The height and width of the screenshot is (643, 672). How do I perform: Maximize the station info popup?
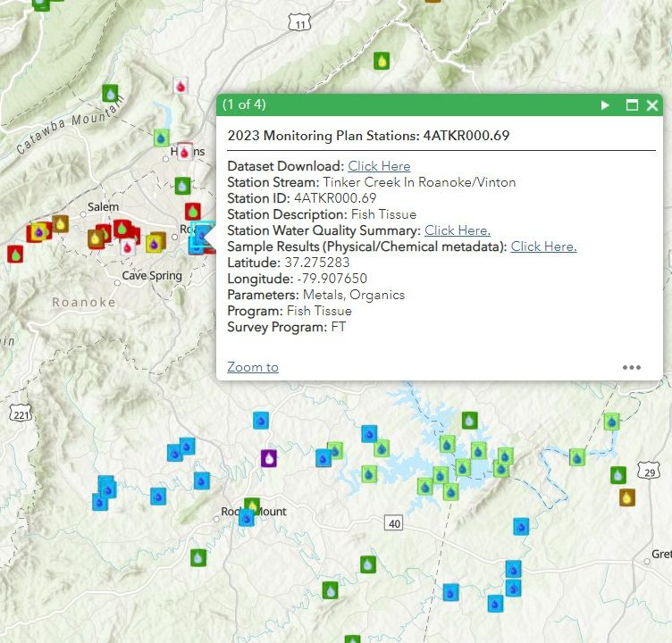[632, 105]
